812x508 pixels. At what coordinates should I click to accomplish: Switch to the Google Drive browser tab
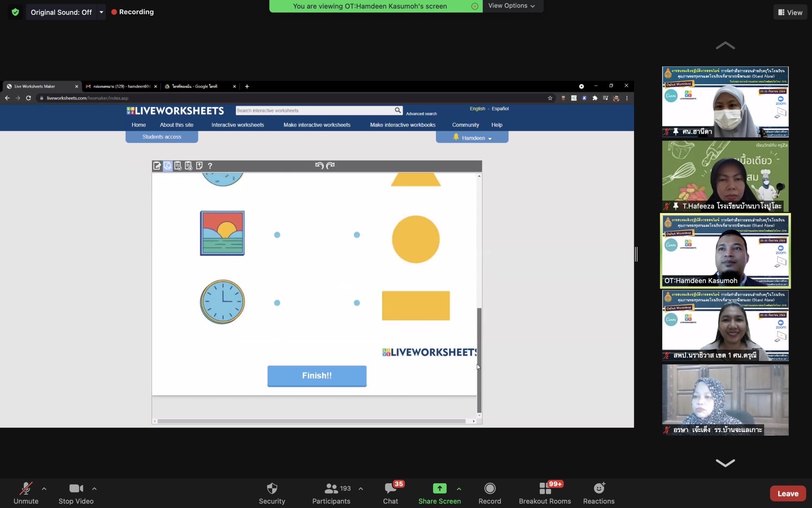[196, 86]
